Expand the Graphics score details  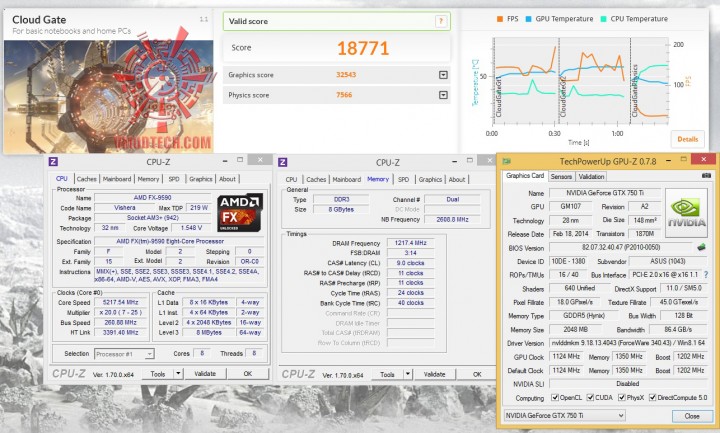pos(443,74)
